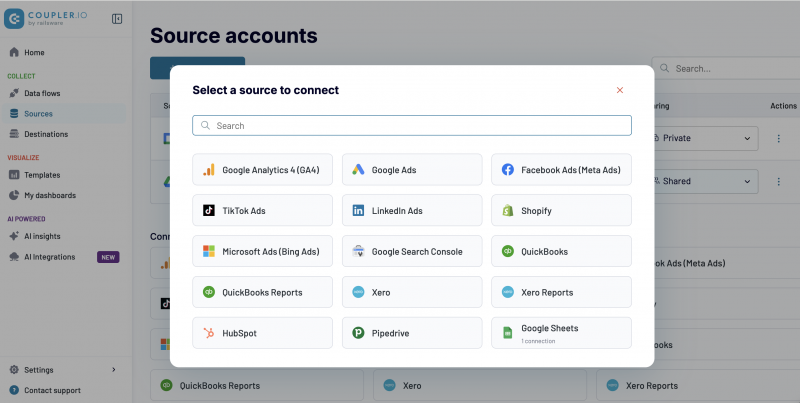This screenshot has height=403, width=800.
Task: Click the Shopify bag icon
Action: coord(508,211)
